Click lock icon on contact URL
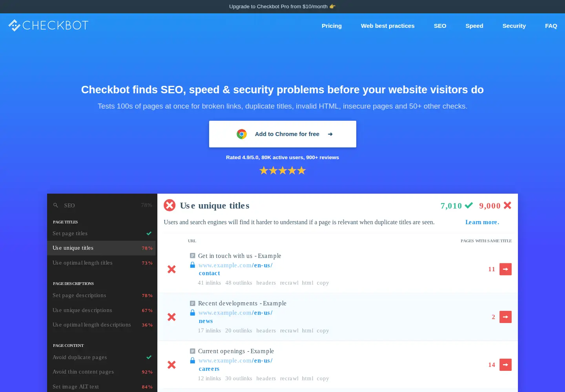 193,265
